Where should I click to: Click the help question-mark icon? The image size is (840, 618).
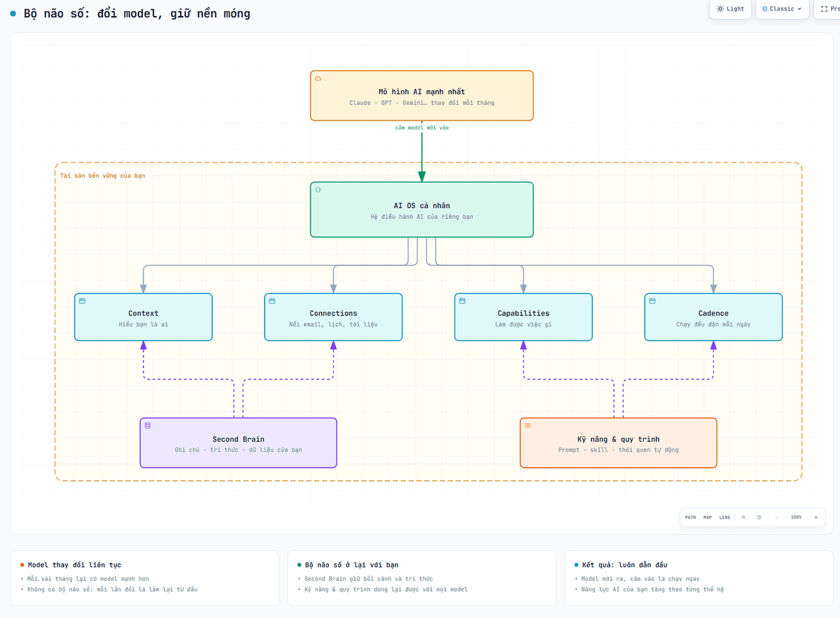click(759, 517)
